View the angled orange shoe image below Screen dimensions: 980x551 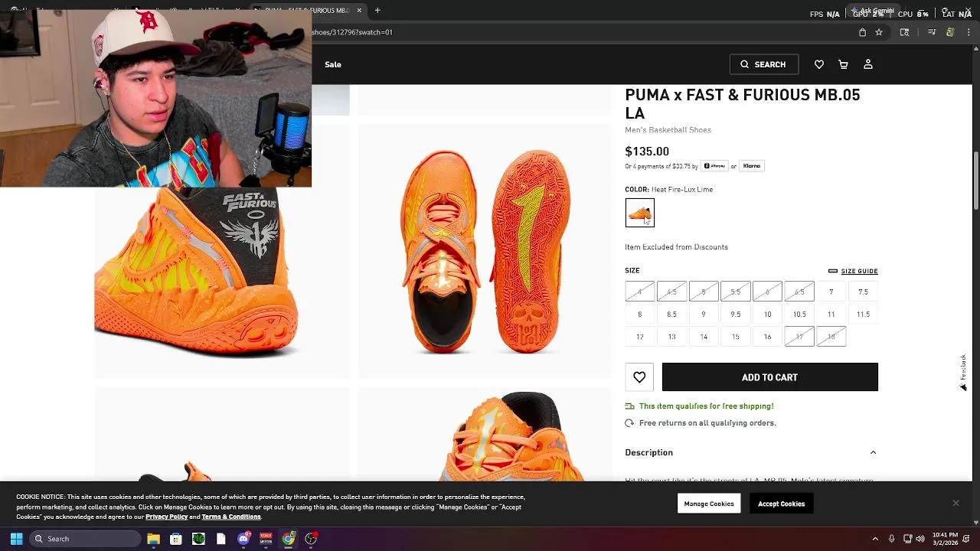point(485,435)
